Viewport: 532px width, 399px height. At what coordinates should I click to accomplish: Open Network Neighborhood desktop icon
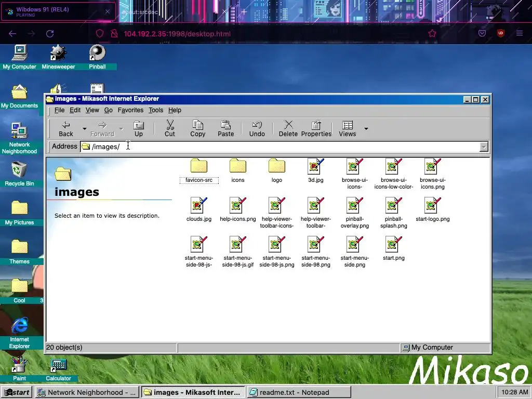click(19, 138)
